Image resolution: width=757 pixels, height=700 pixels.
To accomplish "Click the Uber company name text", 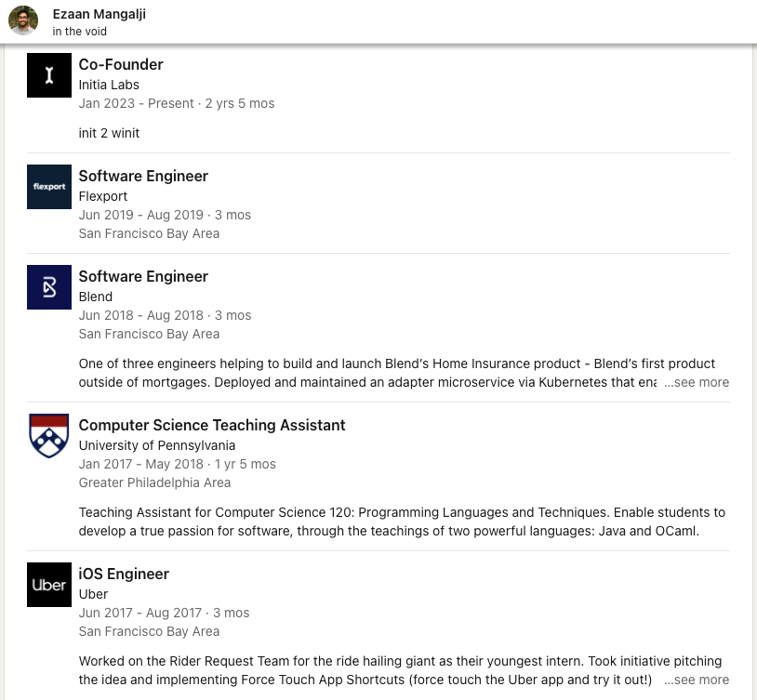I will click(x=93, y=594).
